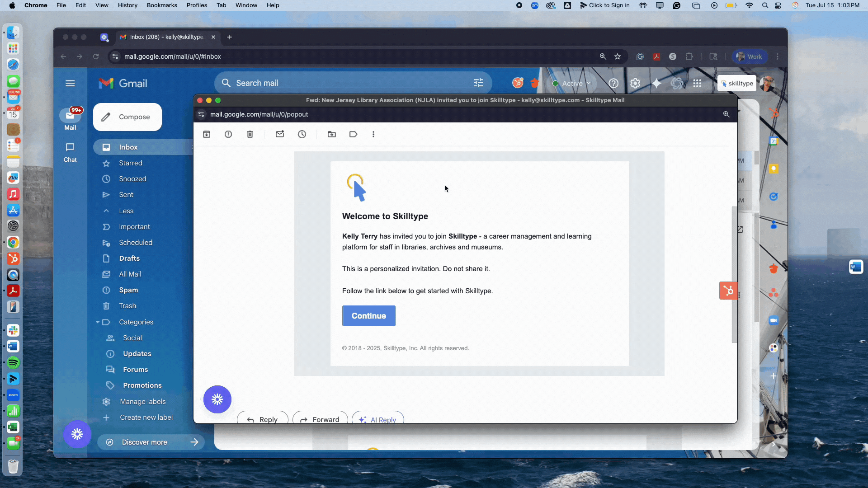Reply to the email

(262, 418)
